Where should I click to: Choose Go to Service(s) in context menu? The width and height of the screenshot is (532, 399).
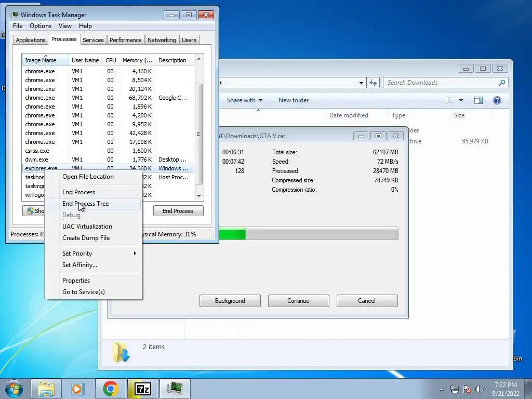click(x=84, y=292)
